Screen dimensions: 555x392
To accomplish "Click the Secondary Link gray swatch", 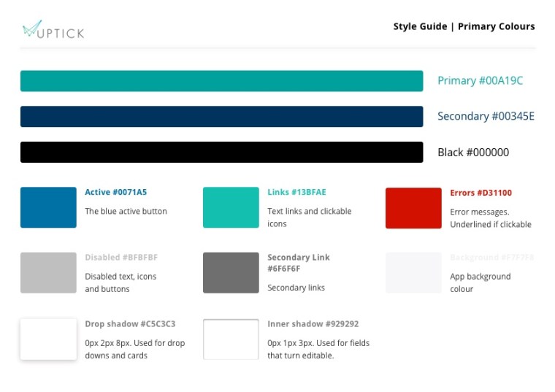I will click(231, 272).
